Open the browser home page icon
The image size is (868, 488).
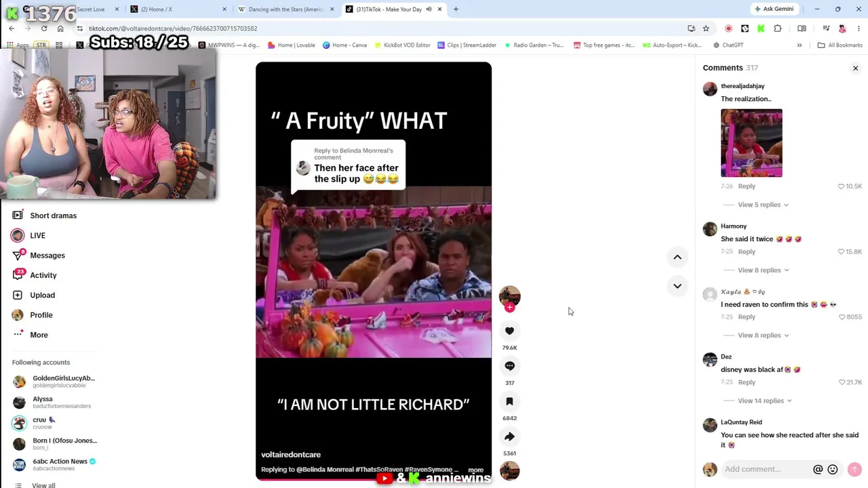point(60,28)
